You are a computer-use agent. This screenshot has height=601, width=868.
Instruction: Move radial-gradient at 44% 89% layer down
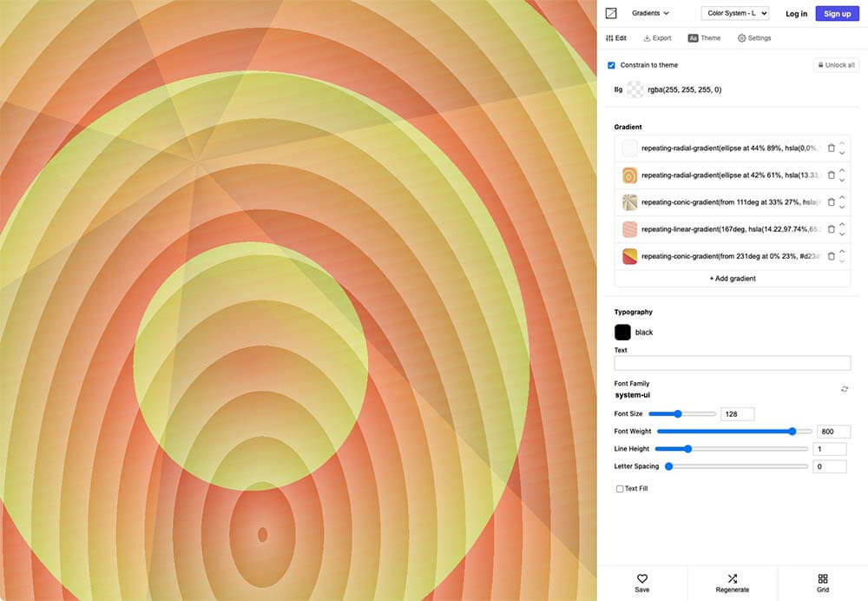842,154
